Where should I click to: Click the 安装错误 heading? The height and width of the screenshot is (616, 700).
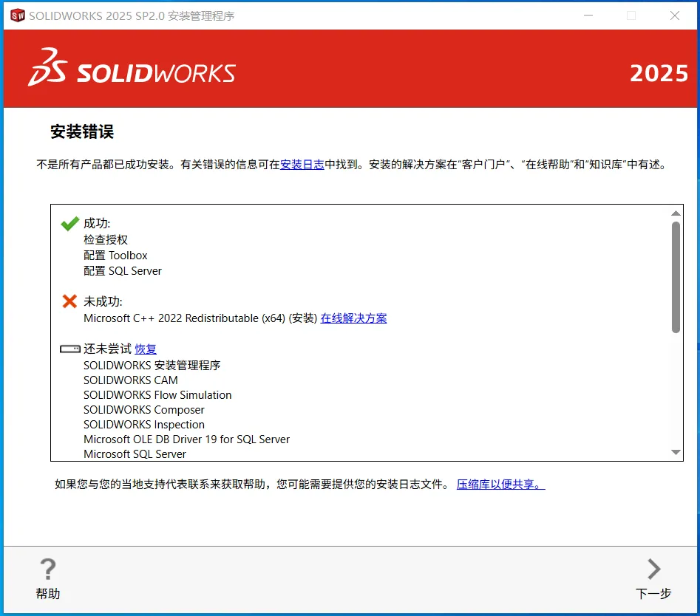tap(82, 131)
